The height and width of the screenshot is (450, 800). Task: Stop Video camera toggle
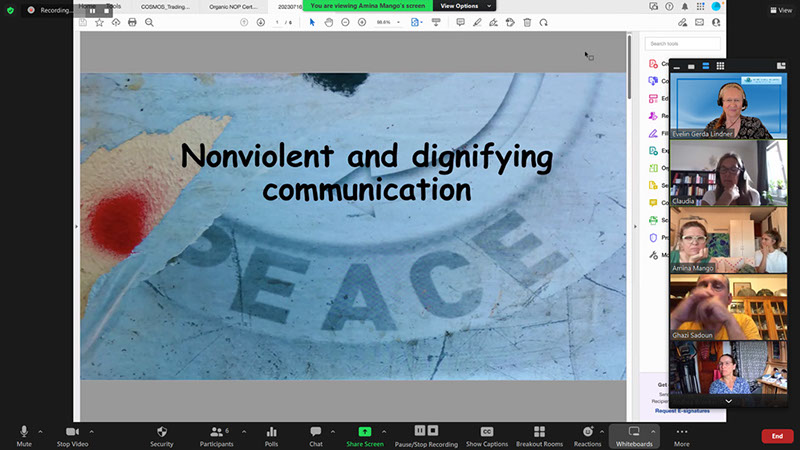click(72, 436)
